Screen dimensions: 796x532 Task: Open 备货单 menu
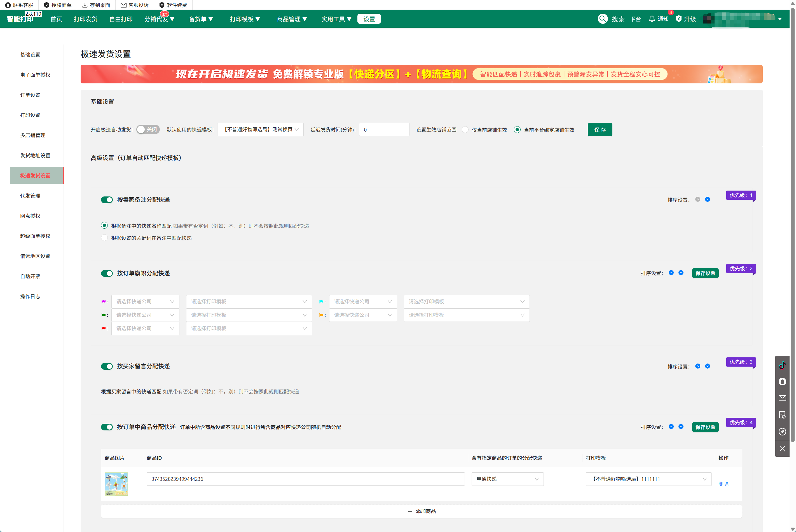(201, 19)
